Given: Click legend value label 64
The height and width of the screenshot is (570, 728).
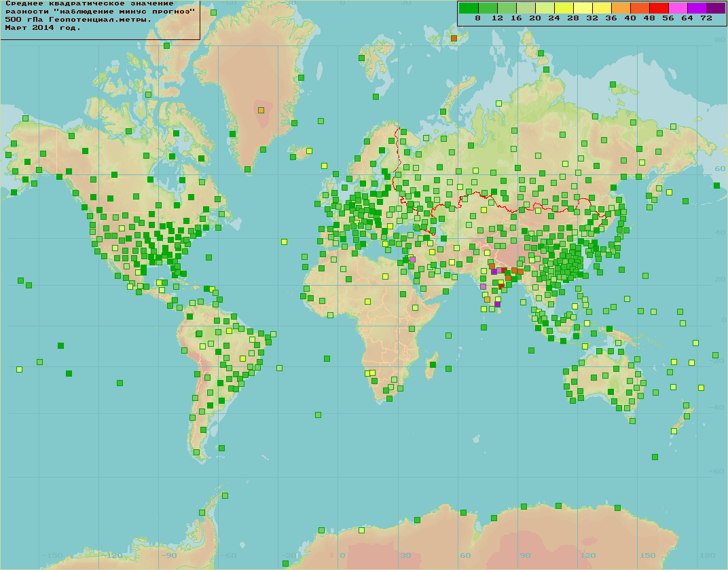Looking at the screenshot, I should [x=688, y=18].
